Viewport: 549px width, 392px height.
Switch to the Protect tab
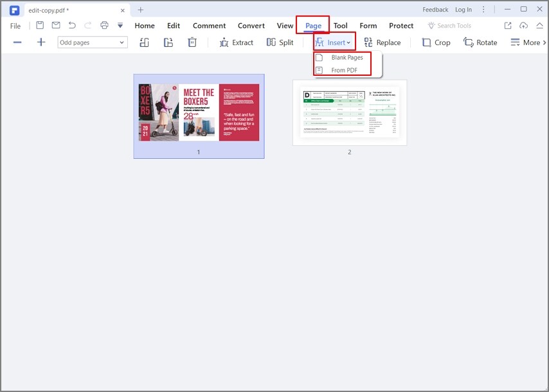[x=401, y=26]
